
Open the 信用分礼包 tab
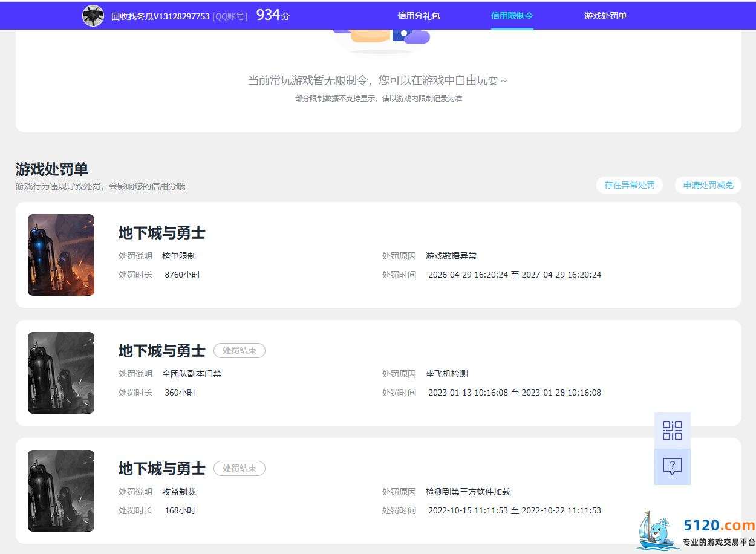click(419, 16)
